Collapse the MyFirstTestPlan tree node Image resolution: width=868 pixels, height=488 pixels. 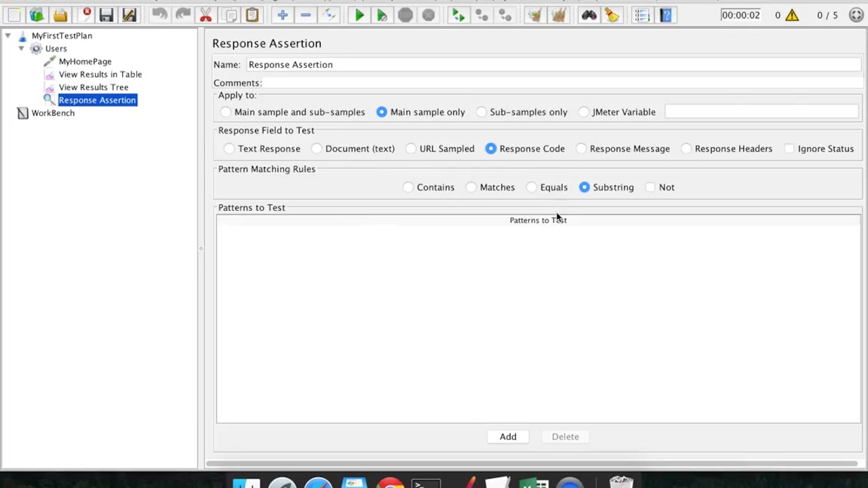[x=7, y=36]
